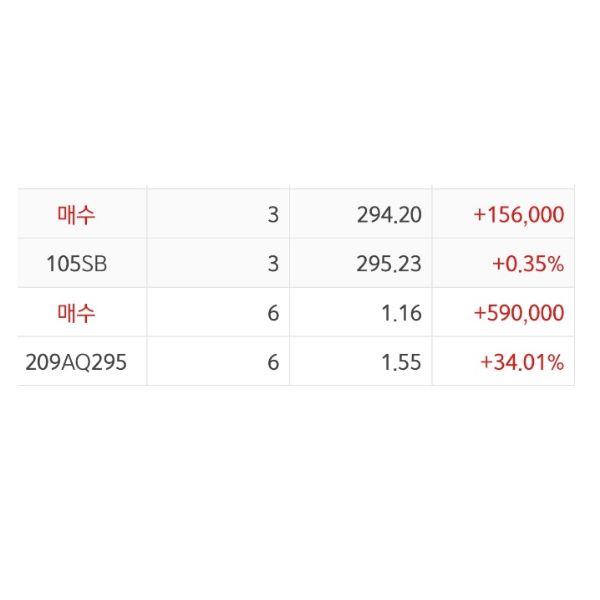
Task: Click the 294.20 price cell
Action: tap(389, 214)
